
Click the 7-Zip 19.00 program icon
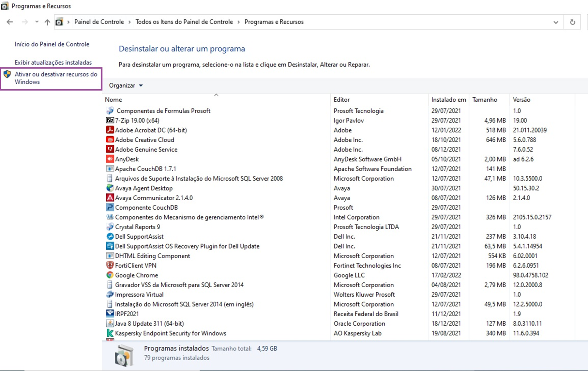110,121
